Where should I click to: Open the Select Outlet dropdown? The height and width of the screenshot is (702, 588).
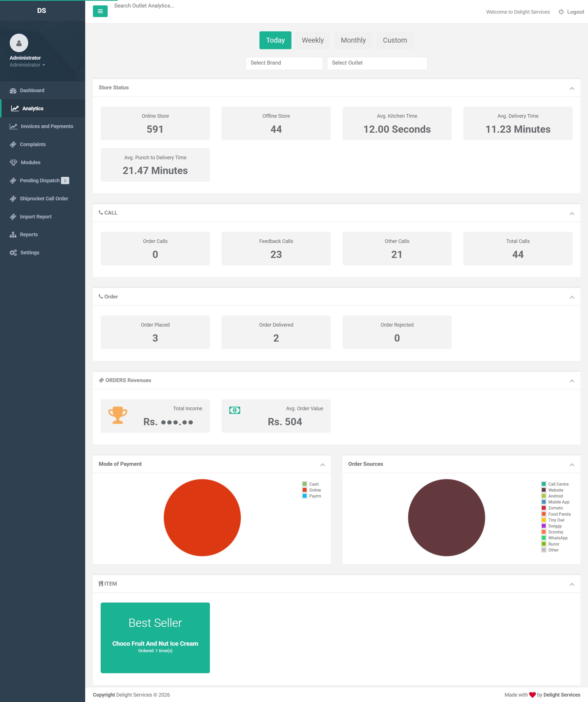click(377, 63)
